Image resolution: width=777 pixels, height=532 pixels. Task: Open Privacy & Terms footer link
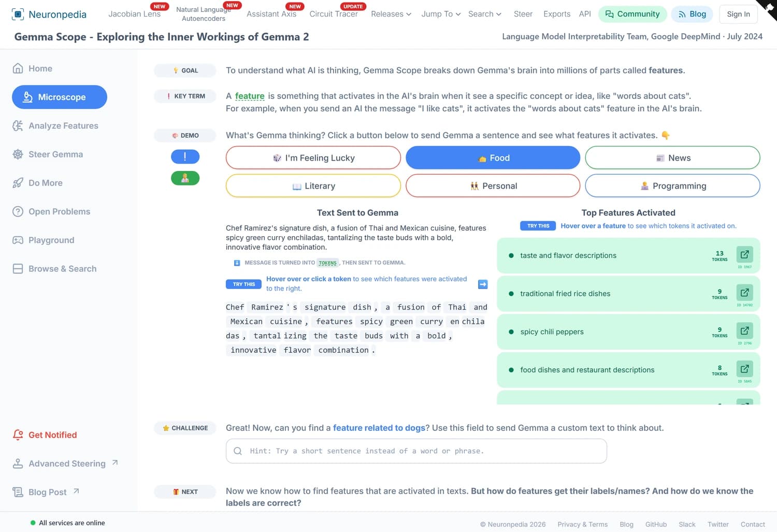point(582,524)
